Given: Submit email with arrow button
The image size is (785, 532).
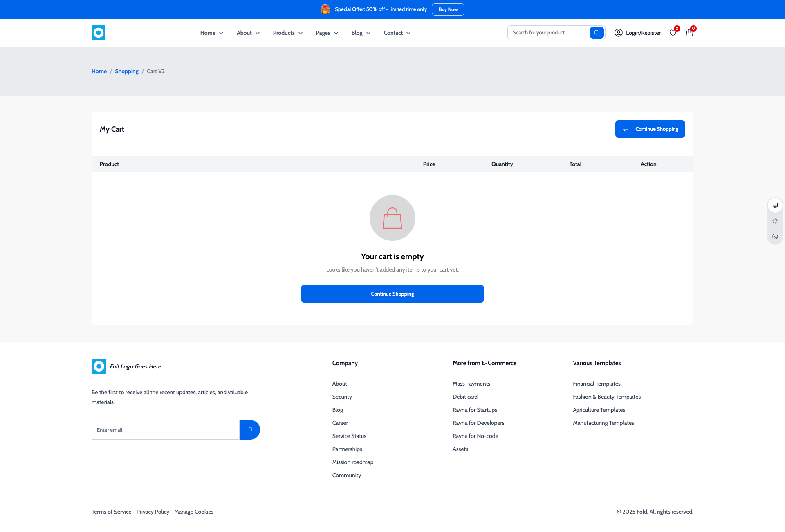Looking at the screenshot, I should pos(249,430).
